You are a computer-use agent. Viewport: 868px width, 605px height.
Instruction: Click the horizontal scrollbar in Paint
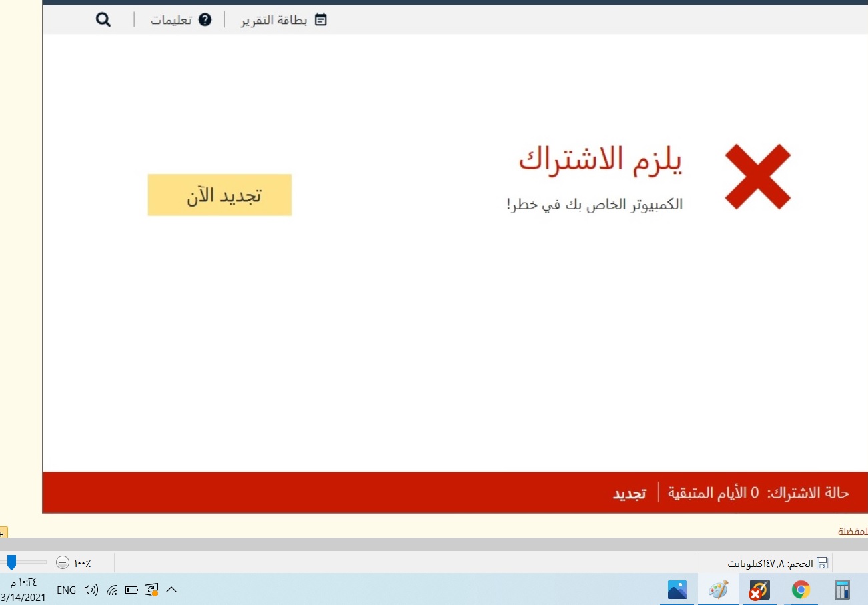point(434,544)
